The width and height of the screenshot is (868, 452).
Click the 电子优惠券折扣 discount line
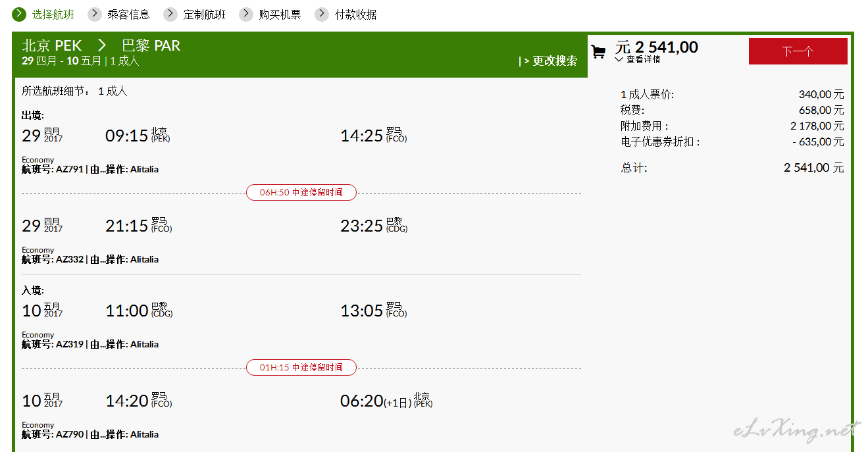coord(661,141)
